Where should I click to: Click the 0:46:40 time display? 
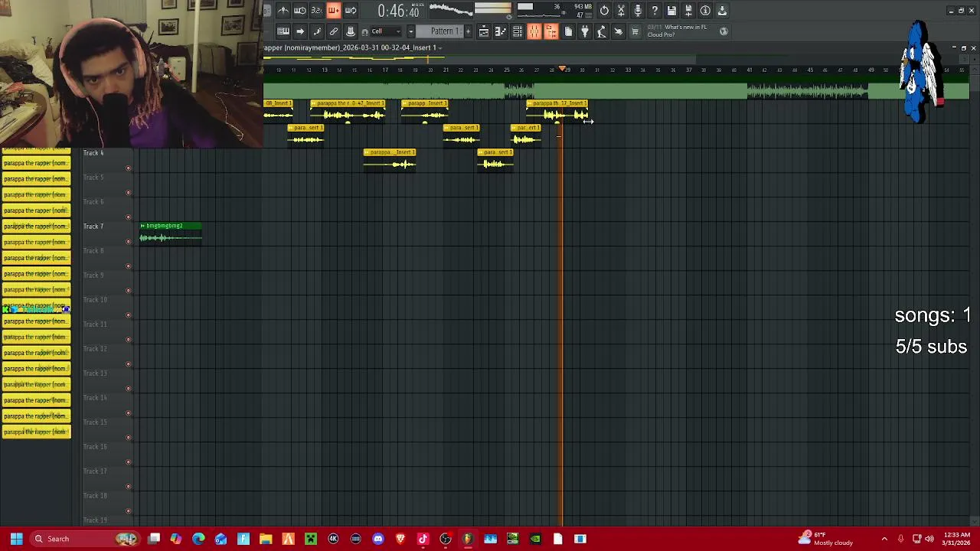coord(398,11)
